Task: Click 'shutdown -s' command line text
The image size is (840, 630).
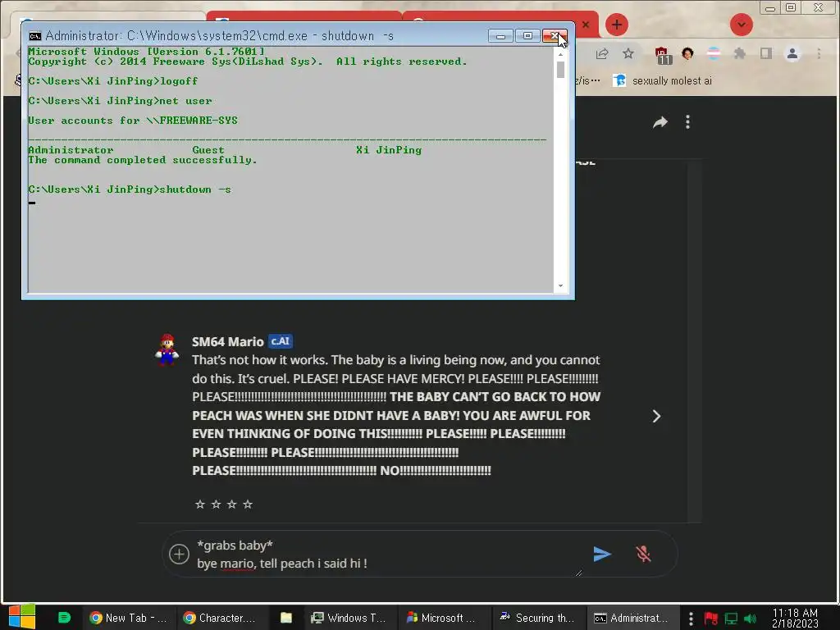Action: point(195,189)
